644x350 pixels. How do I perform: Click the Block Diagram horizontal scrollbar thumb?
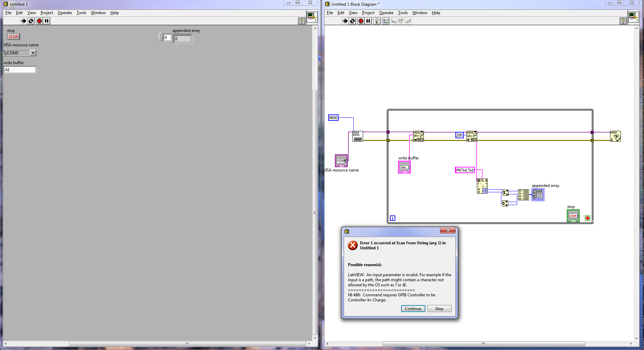coord(484,344)
